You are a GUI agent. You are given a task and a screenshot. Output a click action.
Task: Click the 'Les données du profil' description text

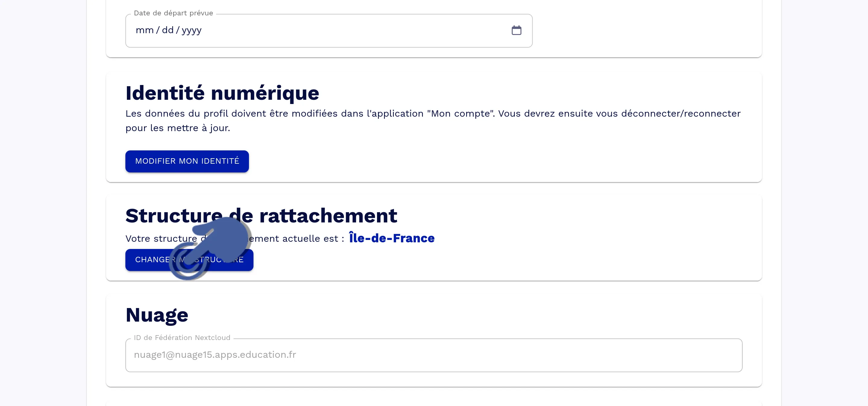tap(433, 121)
